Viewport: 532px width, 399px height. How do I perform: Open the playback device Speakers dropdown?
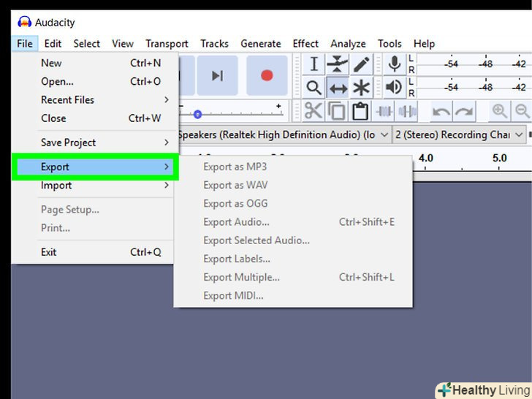(284, 134)
